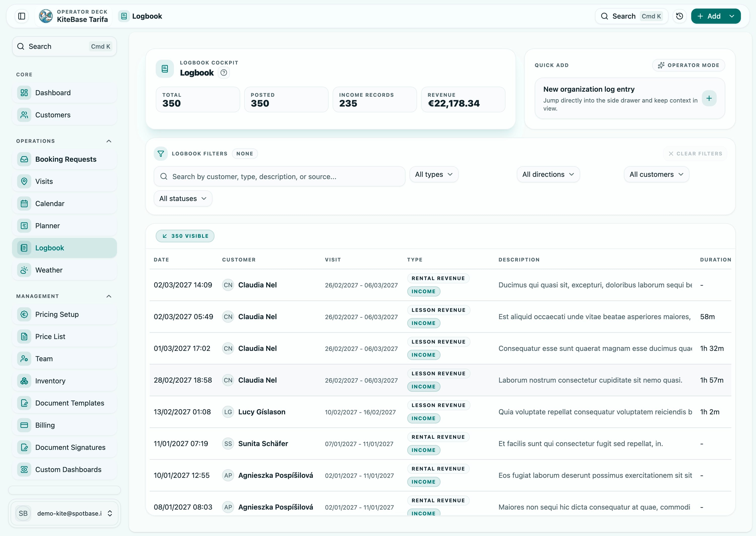Click the Operator Mode button

tap(689, 65)
